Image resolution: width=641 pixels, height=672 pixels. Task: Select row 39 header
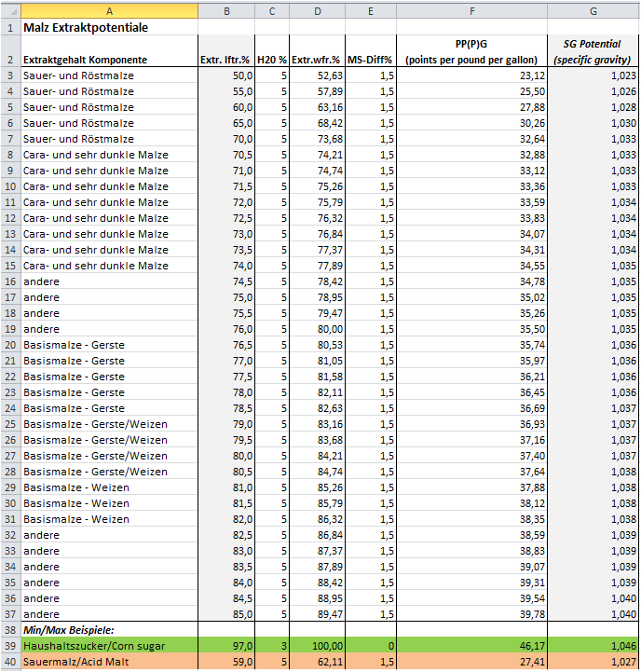click(x=9, y=646)
